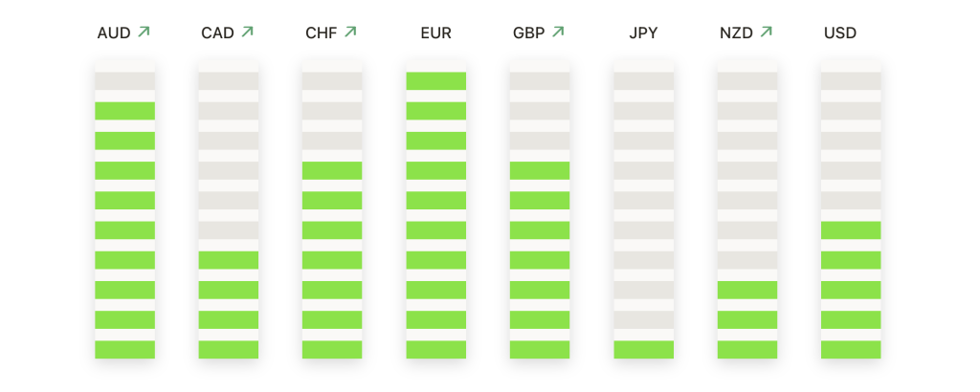
Task: Click the AUD strength meter column
Action: (x=124, y=215)
